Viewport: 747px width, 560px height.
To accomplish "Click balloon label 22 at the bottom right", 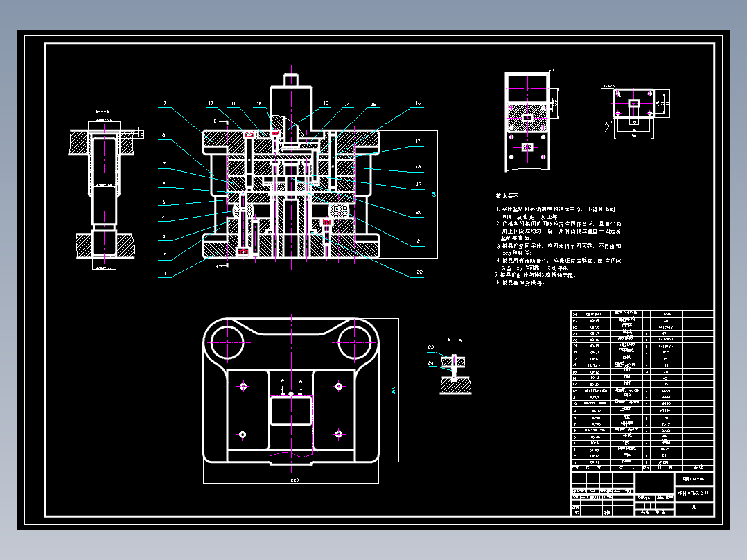I will point(419,272).
